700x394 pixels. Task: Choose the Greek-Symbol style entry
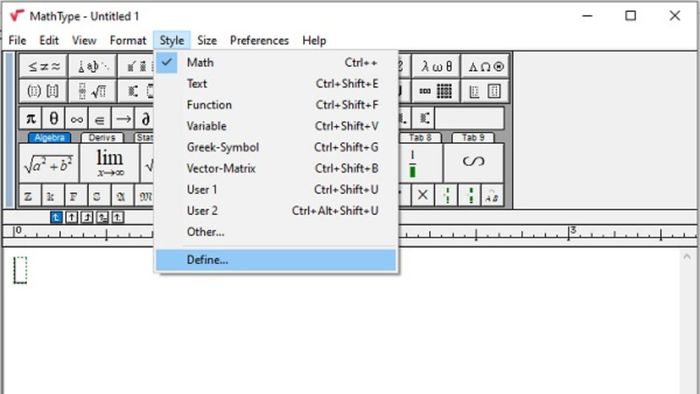276,147
